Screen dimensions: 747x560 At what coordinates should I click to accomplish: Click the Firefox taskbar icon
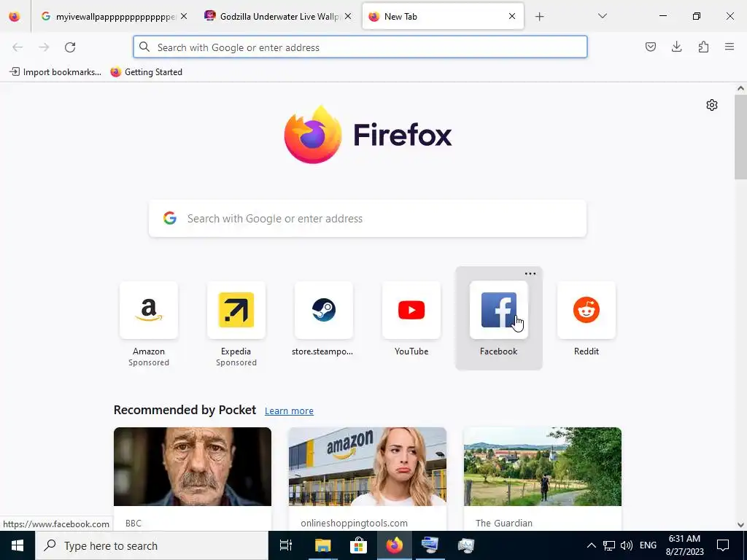tap(395, 545)
